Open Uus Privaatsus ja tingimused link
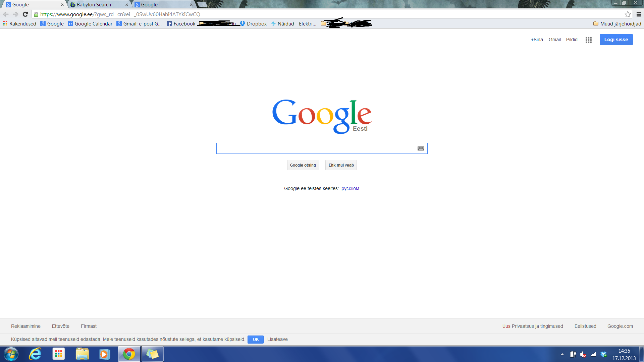This screenshot has height=362, width=644. tap(533, 326)
